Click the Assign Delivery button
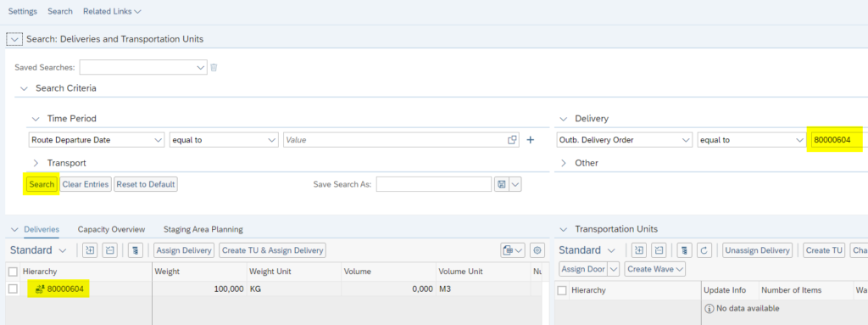This screenshot has height=325, width=868. [x=184, y=250]
